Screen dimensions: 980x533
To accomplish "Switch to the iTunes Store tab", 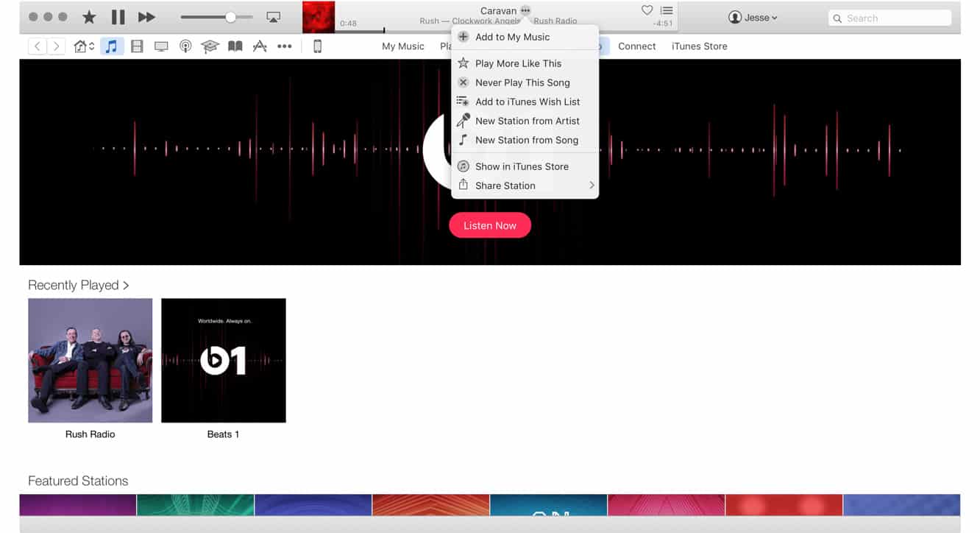I will point(700,46).
